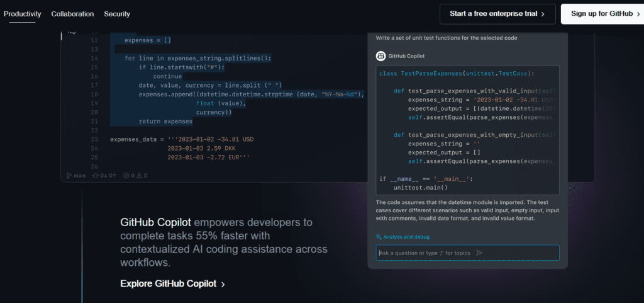644x303 pixels.
Task: Click the sync changes icon in status bar
Action: click(x=95, y=176)
